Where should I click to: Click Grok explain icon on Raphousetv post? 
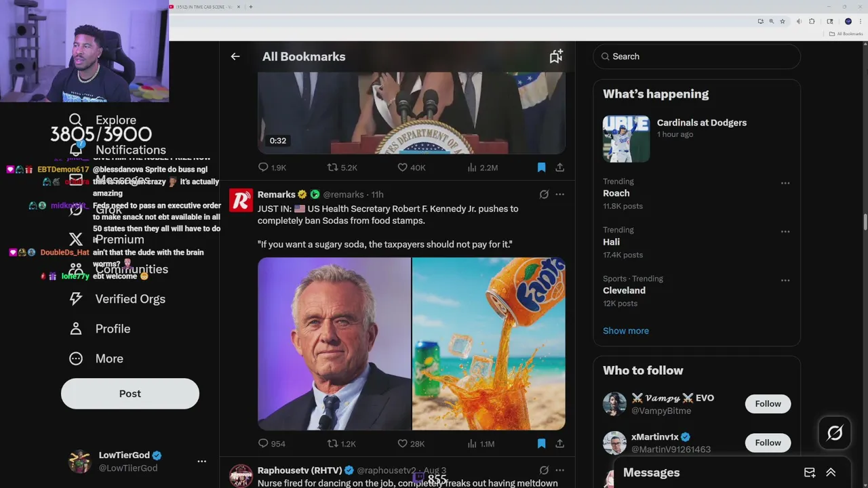point(544,470)
